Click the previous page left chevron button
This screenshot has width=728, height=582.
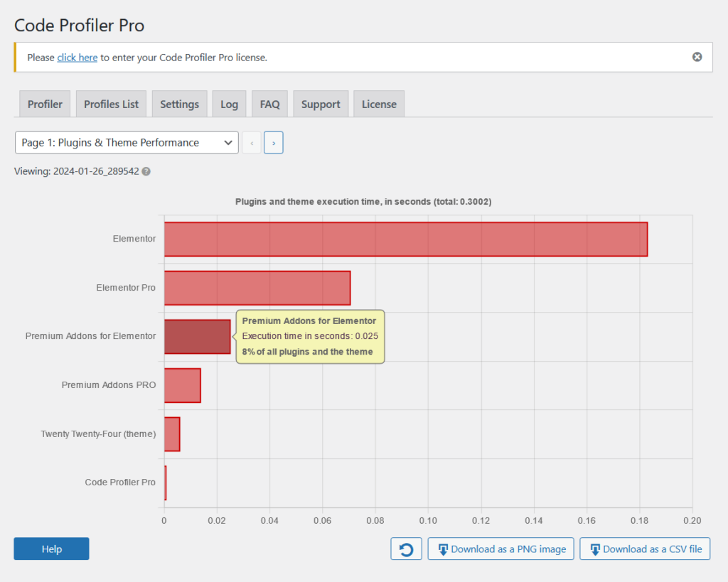click(252, 143)
